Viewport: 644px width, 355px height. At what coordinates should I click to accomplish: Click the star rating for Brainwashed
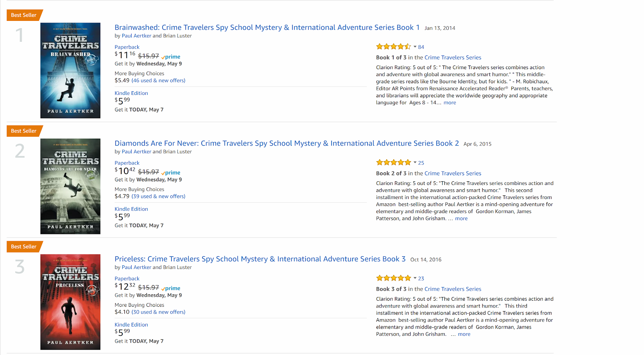pos(393,47)
